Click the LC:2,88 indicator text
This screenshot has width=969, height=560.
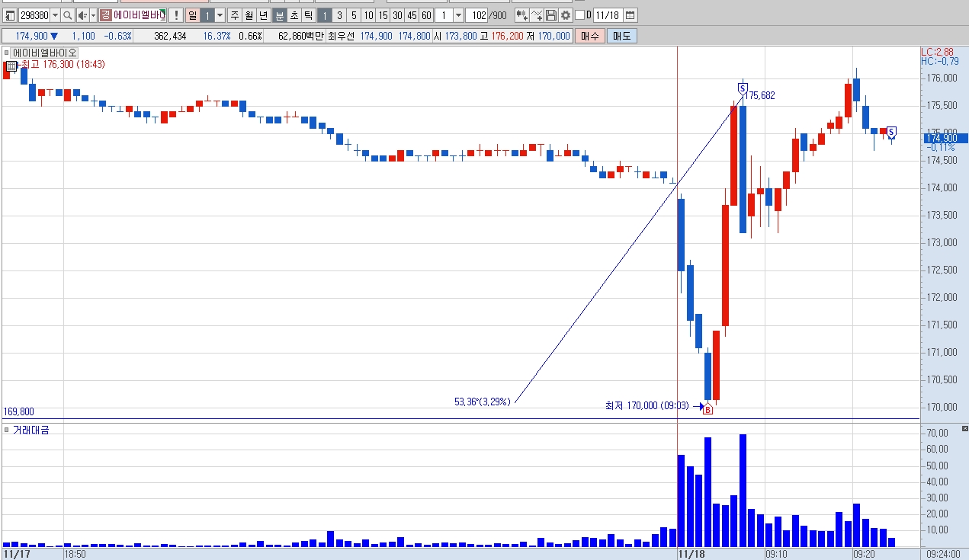point(939,51)
